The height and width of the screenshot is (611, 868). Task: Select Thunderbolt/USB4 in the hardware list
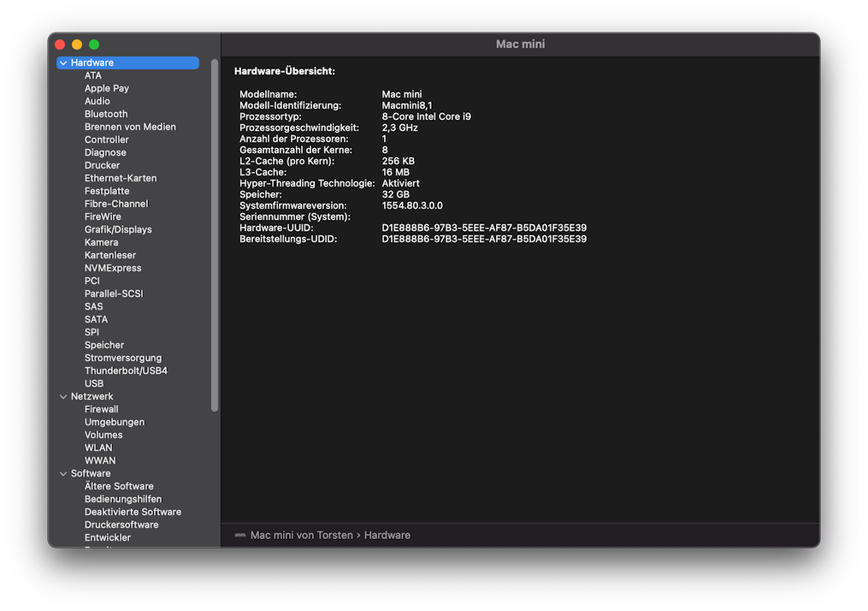pyautogui.click(x=126, y=371)
